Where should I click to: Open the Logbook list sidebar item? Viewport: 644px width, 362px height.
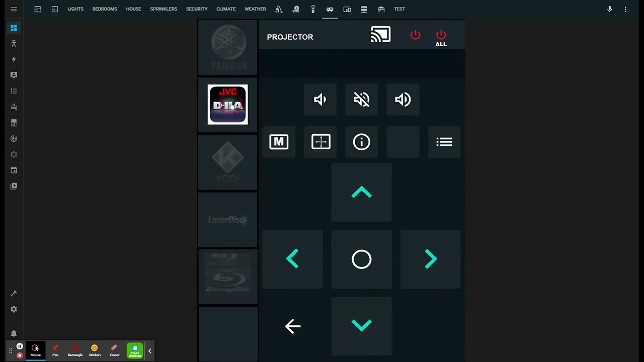coord(14,91)
